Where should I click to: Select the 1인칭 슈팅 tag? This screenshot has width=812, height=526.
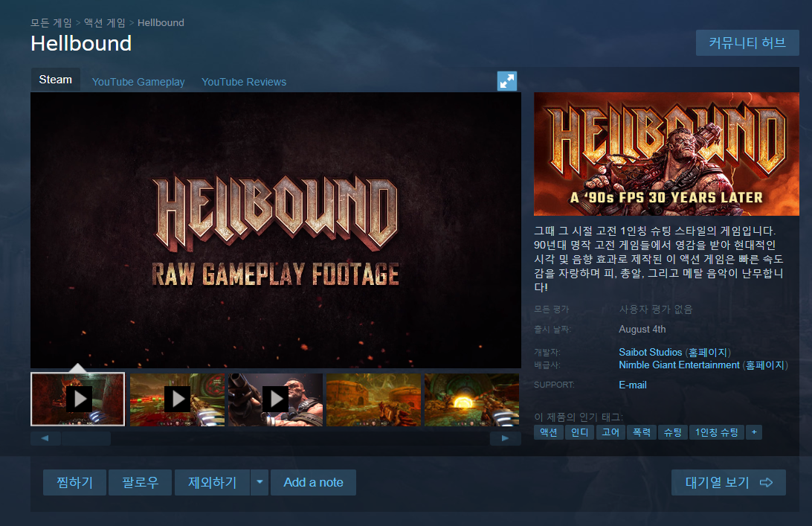pyautogui.click(x=717, y=432)
